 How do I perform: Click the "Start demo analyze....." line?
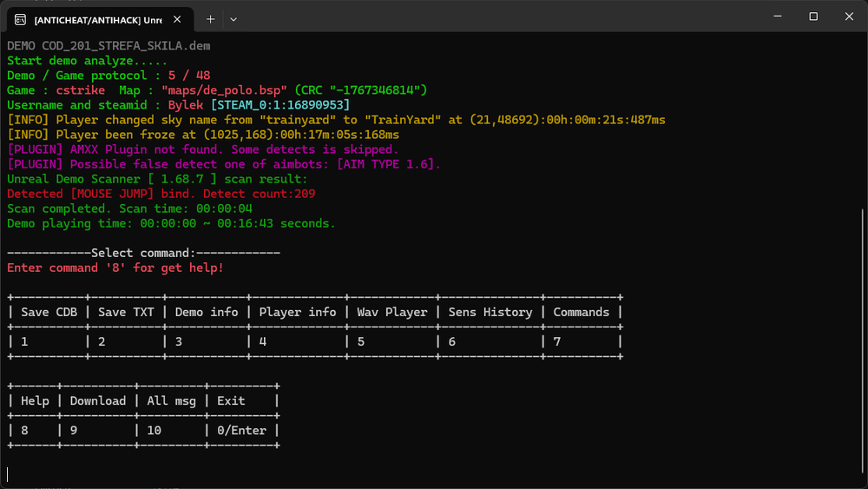click(87, 61)
